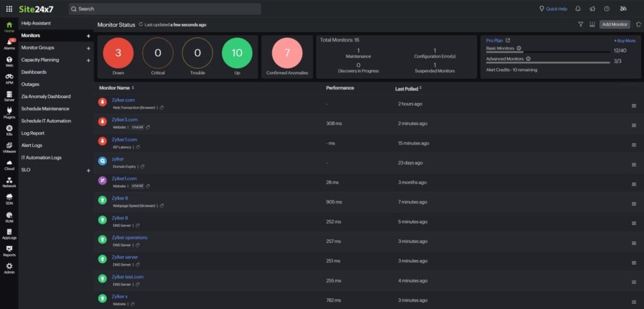Open IT Automation Logs menu item
Screen dimensions: 644x309
pos(42,158)
